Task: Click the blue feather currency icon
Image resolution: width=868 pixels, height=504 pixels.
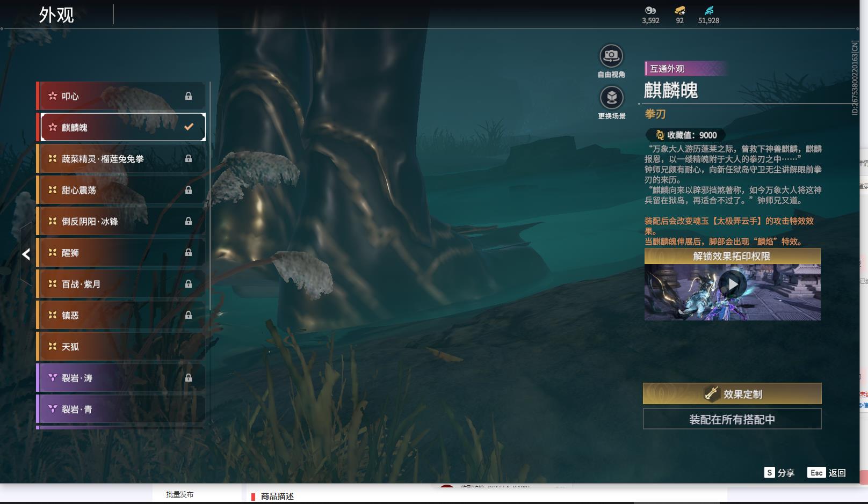Action: coord(708,10)
